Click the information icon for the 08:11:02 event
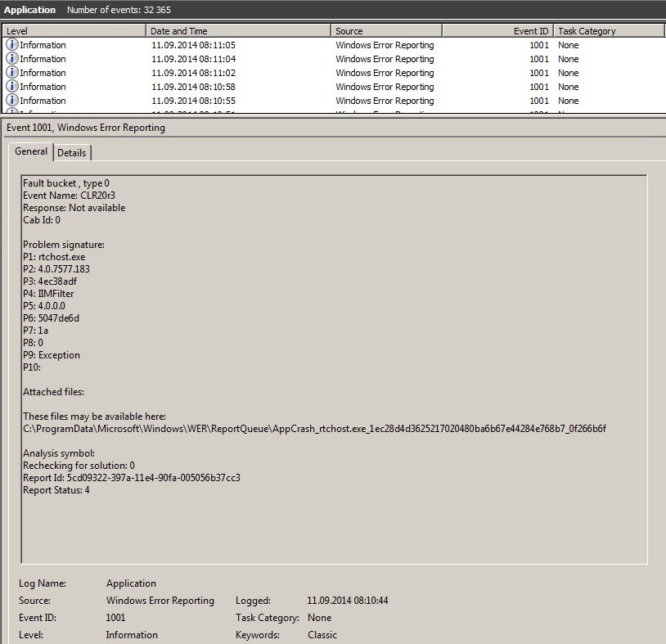The width and height of the screenshot is (666, 644). pos(12,72)
